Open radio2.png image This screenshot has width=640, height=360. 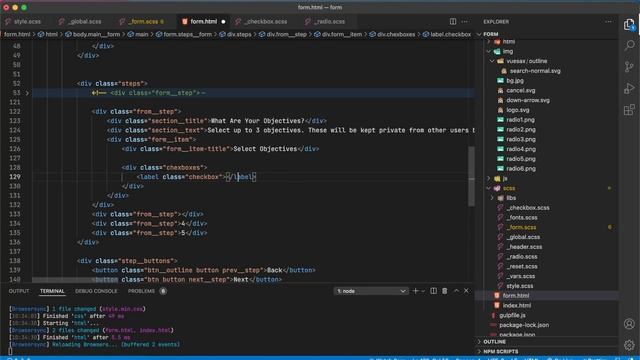point(521,130)
